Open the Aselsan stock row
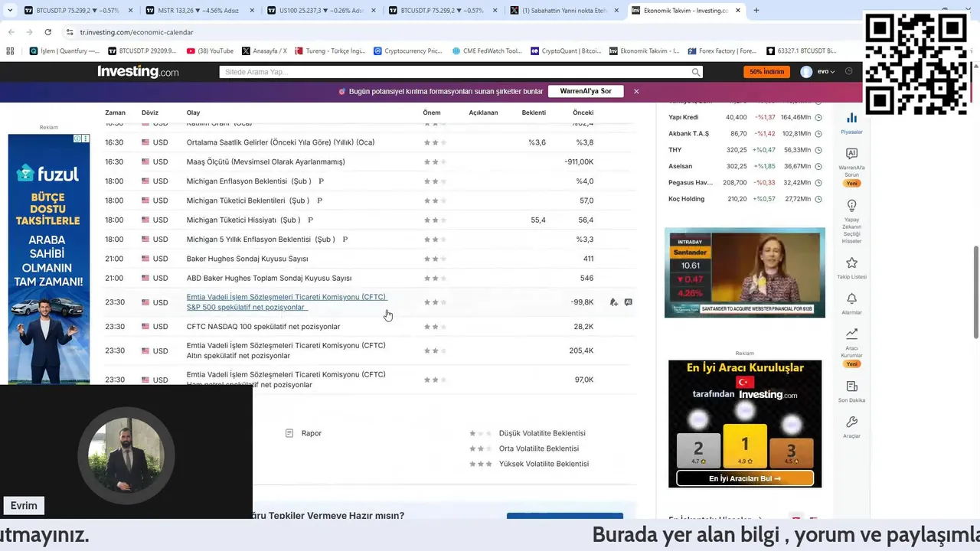This screenshot has width=980, height=551. pos(744,166)
